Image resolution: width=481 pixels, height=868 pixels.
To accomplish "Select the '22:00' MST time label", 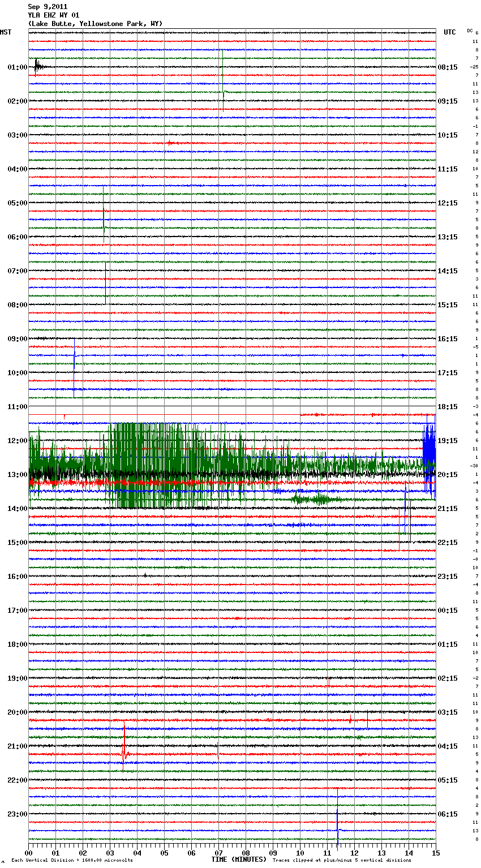I will click(17, 780).
